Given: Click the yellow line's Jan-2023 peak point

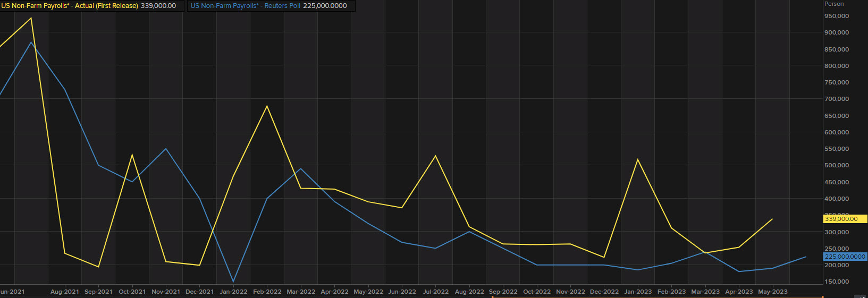Looking at the screenshot, I should coord(638,159).
